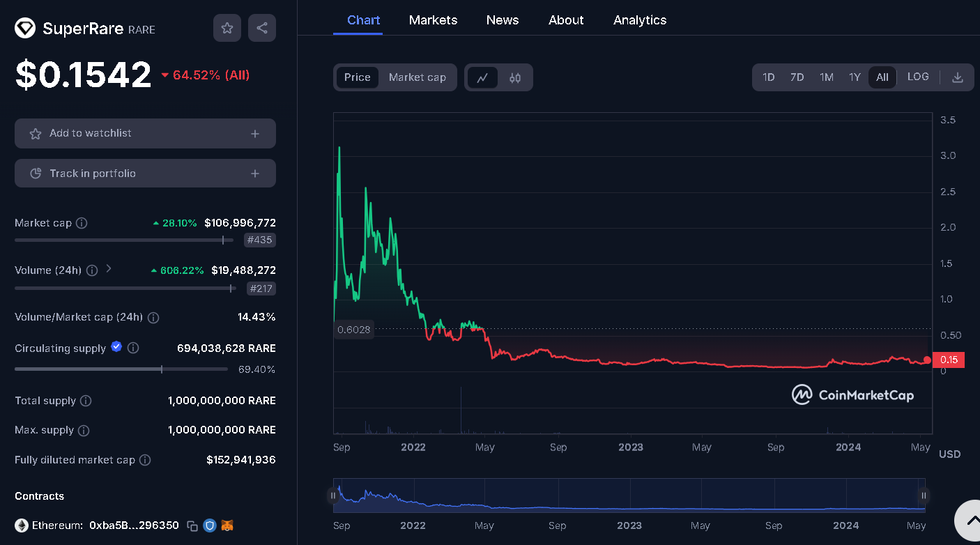
Task: Click the Ethereum logo icon
Action: pyautogui.click(x=22, y=525)
